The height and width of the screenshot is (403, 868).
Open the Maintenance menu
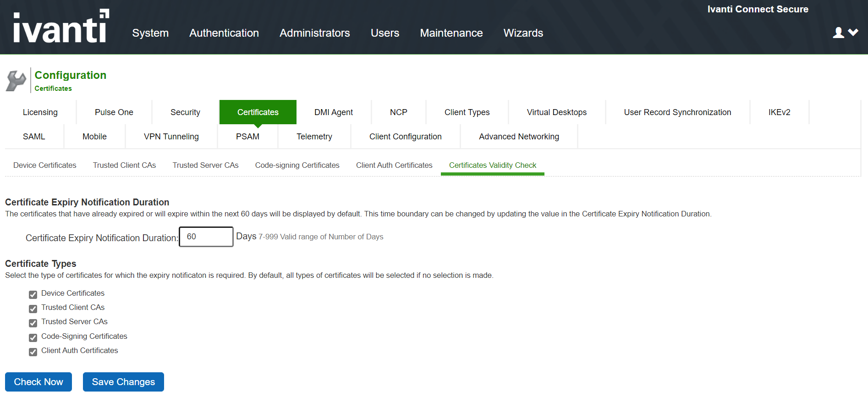pyautogui.click(x=451, y=33)
